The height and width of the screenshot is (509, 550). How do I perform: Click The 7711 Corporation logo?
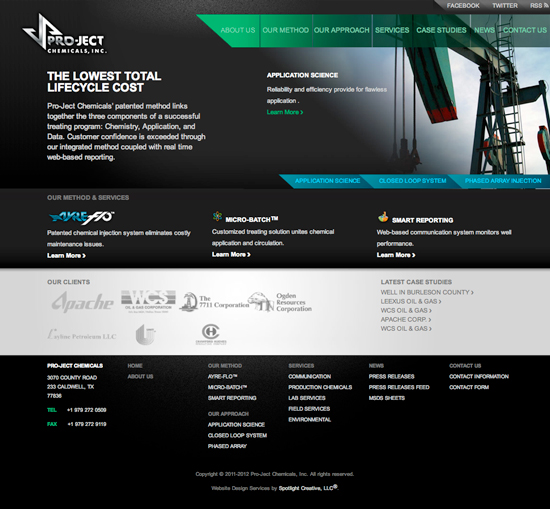pos(214,302)
